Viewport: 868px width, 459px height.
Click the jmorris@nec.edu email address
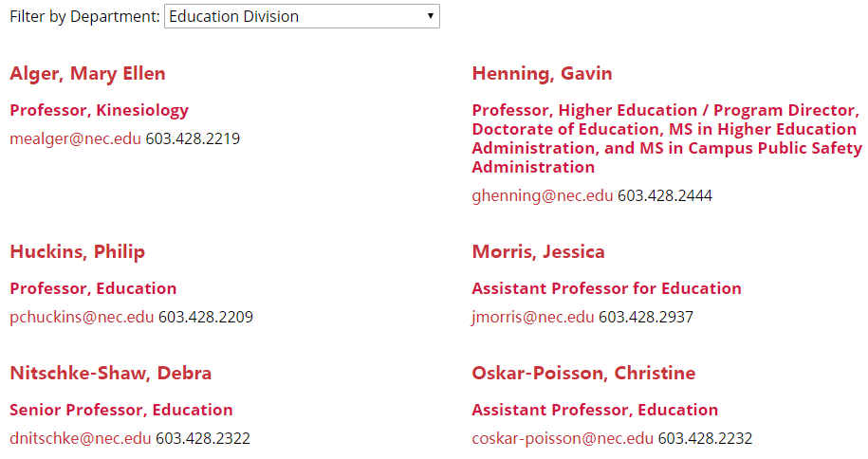(x=533, y=318)
